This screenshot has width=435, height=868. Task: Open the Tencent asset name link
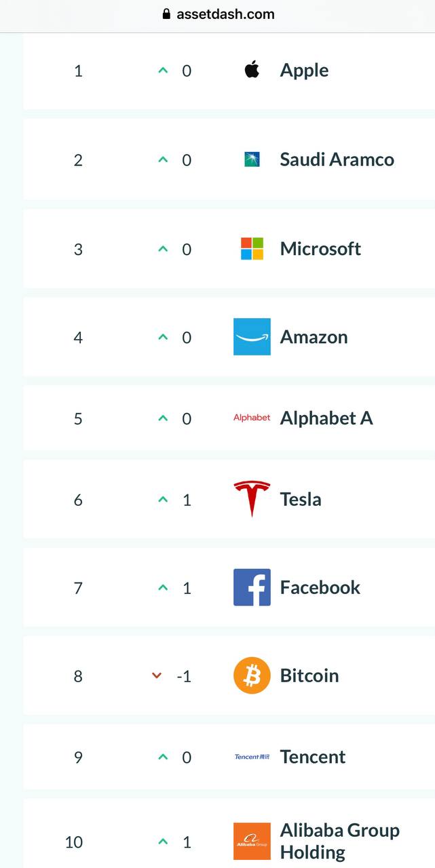click(313, 757)
